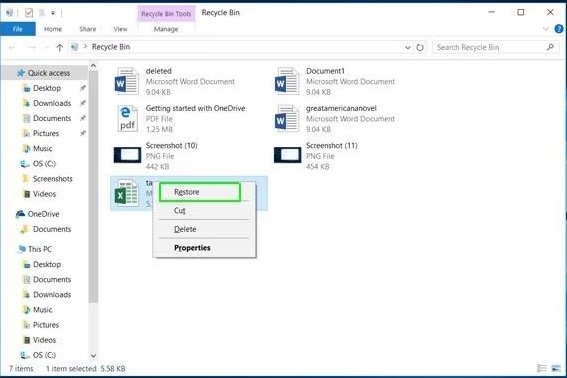Open Music under Quick access
The width and height of the screenshot is (567, 378).
click(x=43, y=149)
